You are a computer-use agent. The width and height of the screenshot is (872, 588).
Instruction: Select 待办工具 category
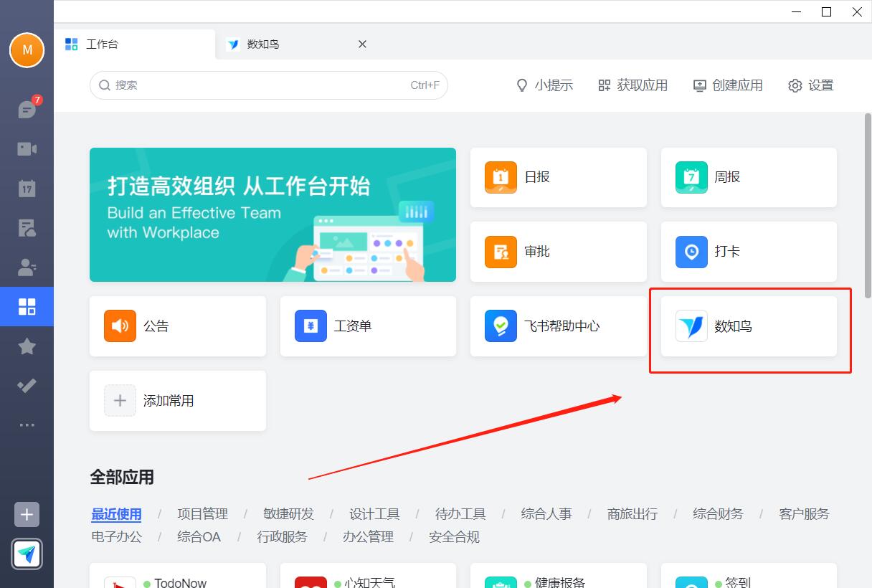[x=460, y=514]
